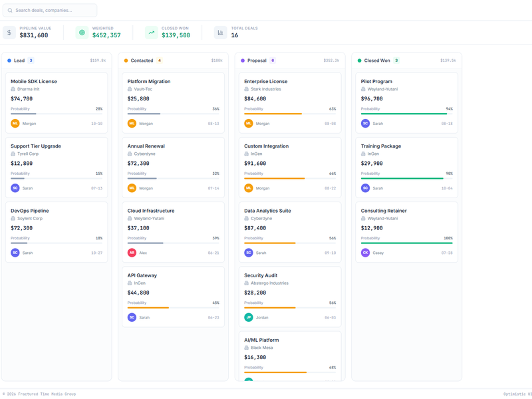Click the company icon beside Dharma Init

pos(12,89)
